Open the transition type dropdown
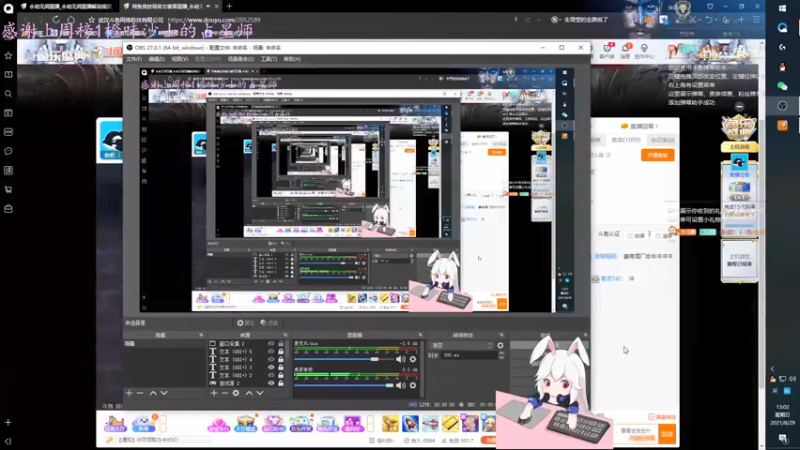Screen dimensions: 800x450 pos(461,345)
